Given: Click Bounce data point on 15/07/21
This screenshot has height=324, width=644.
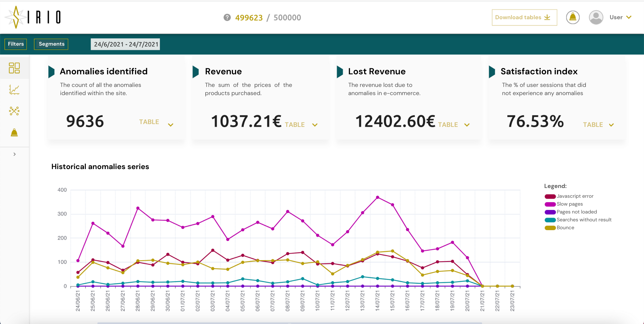Looking at the screenshot, I should point(392,251).
